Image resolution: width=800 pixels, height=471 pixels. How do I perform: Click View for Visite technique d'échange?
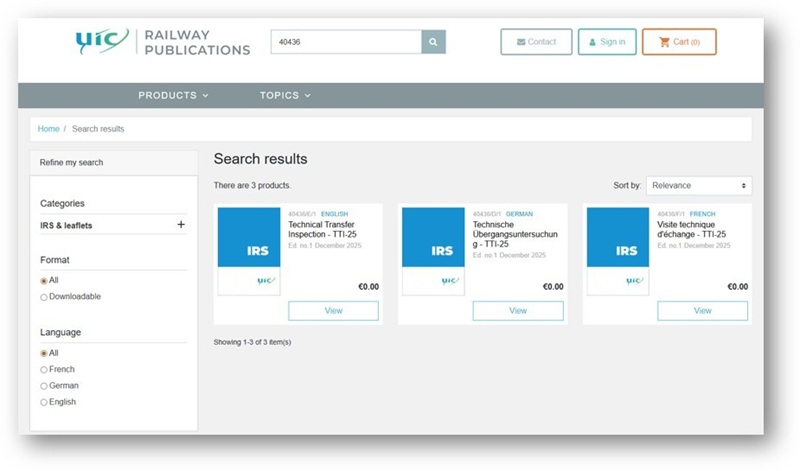pyautogui.click(x=702, y=311)
